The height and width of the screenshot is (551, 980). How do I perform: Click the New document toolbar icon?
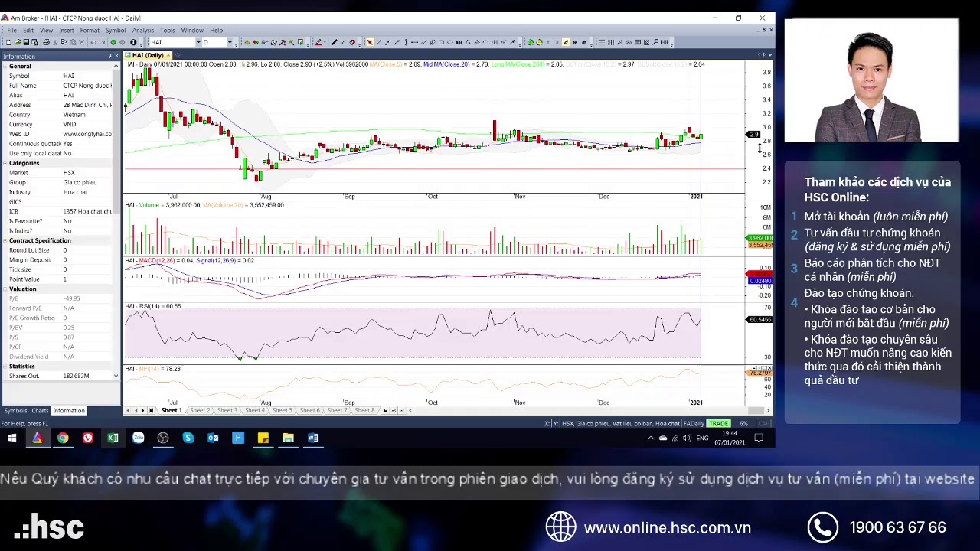click(8, 42)
